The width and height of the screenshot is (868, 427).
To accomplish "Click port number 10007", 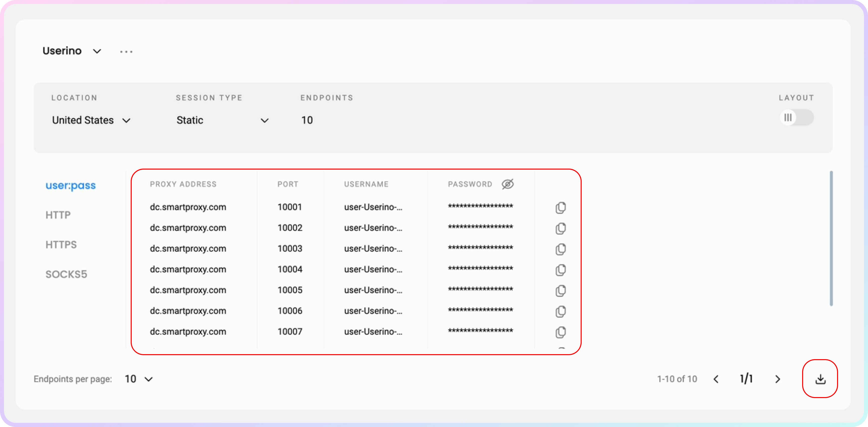I will [x=290, y=332].
